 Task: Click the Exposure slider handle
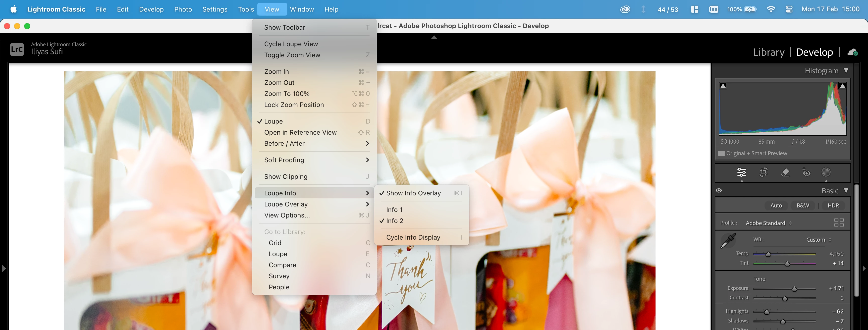pyautogui.click(x=794, y=289)
